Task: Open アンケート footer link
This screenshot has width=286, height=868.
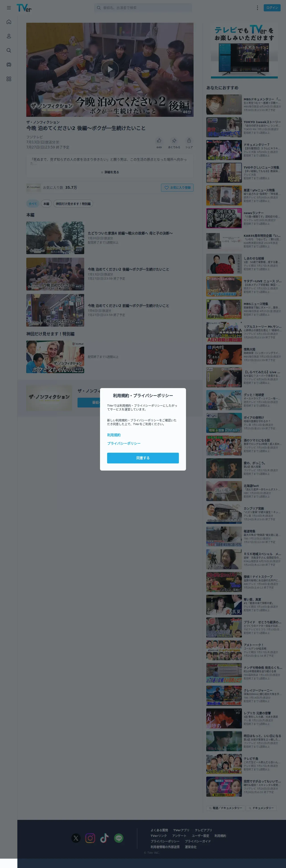Action: pos(179,836)
